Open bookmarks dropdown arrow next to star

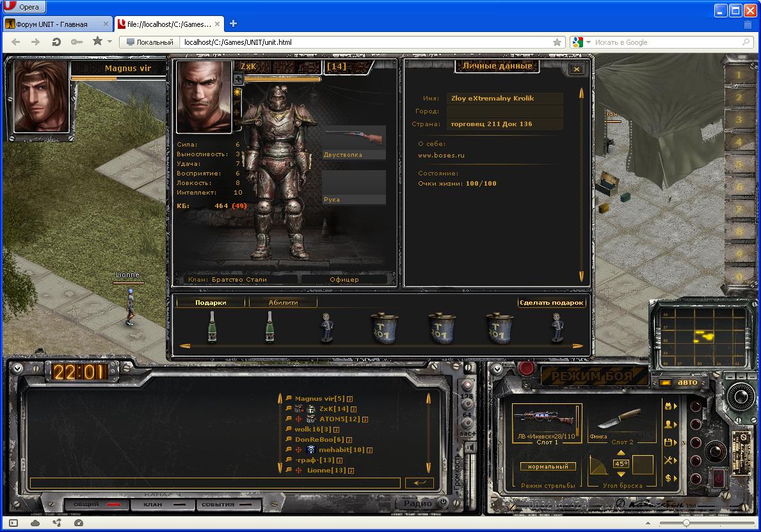(x=109, y=42)
